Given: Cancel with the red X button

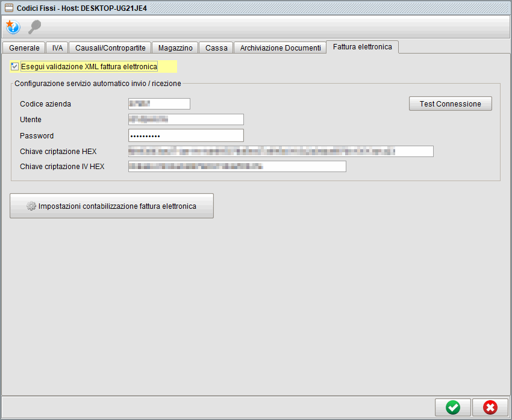Looking at the screenshot, I should 490,407.
